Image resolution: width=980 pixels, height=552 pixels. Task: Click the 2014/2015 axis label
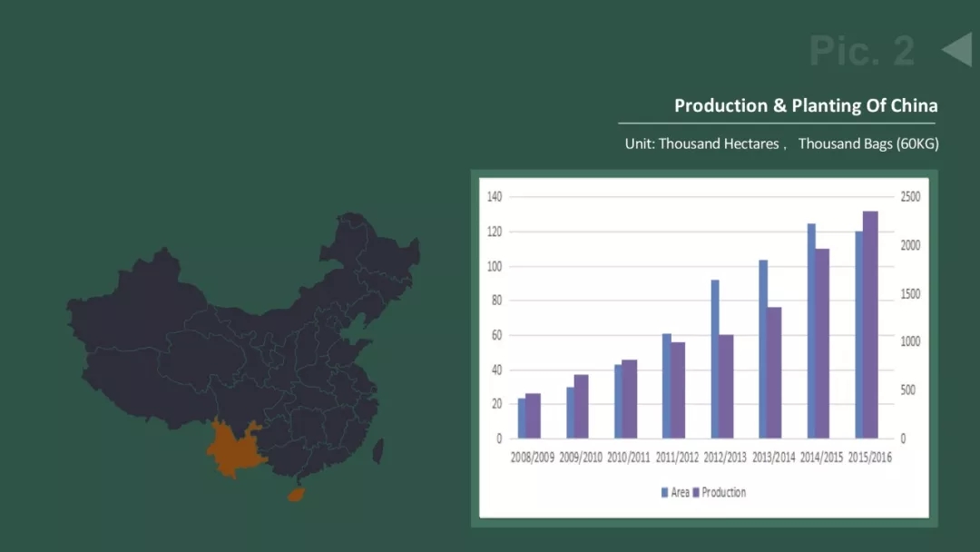821,458
